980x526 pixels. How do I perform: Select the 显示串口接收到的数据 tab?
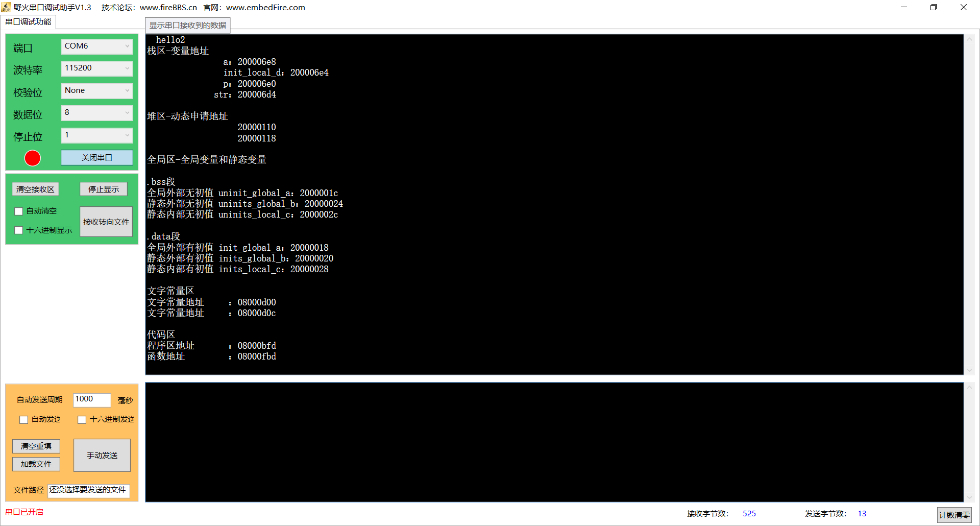coord(188,26)
